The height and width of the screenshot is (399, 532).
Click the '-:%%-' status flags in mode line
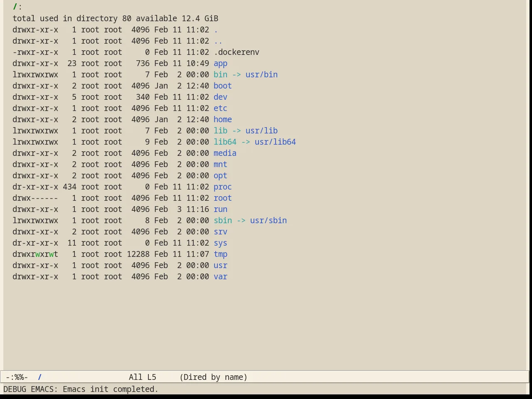tap(17, 377)
